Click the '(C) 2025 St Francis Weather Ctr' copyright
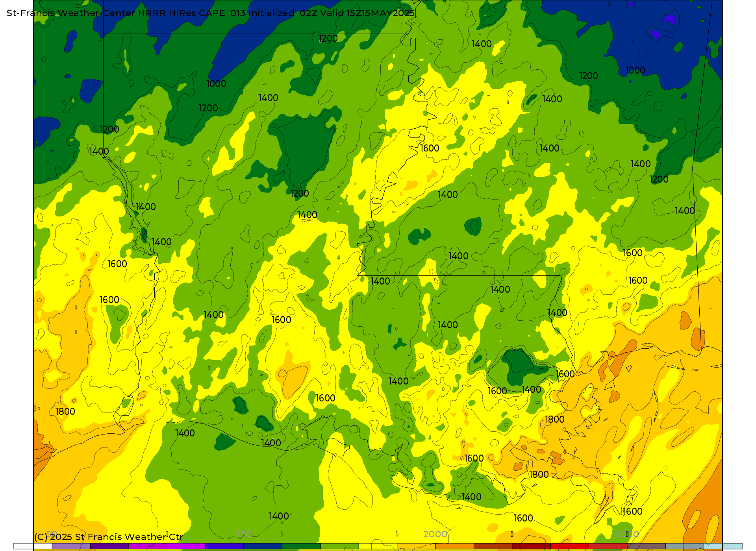 [109, 537]
